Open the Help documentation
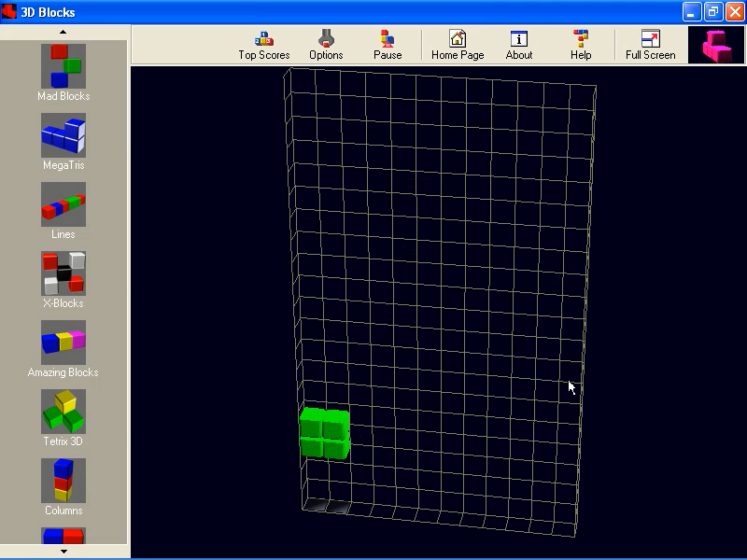747x560 pixels. coord(581,44)
